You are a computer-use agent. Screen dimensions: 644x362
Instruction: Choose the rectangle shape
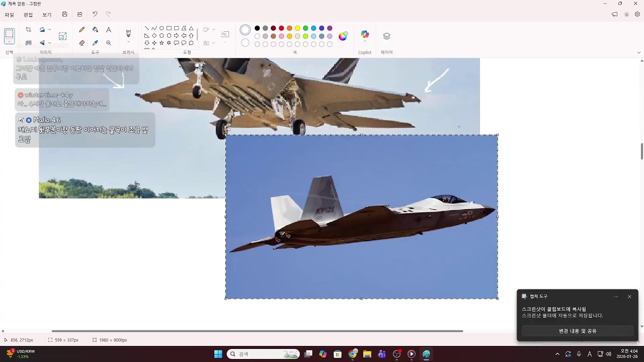coord(169,28)
